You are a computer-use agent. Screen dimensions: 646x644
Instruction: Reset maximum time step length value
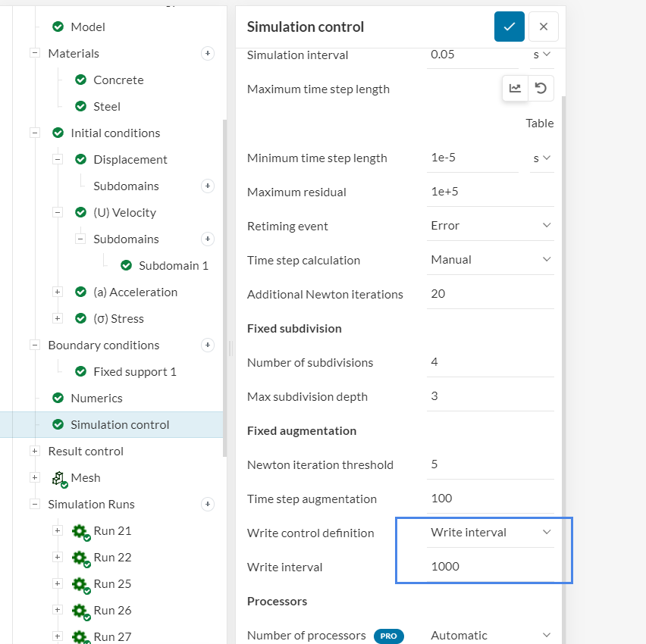click(541, 88)
